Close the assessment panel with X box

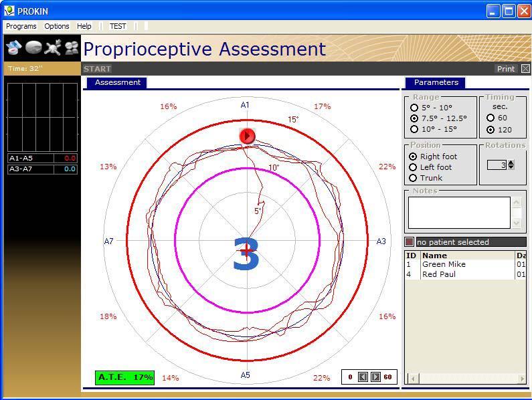pyautogui.click(x=525, y=69)
